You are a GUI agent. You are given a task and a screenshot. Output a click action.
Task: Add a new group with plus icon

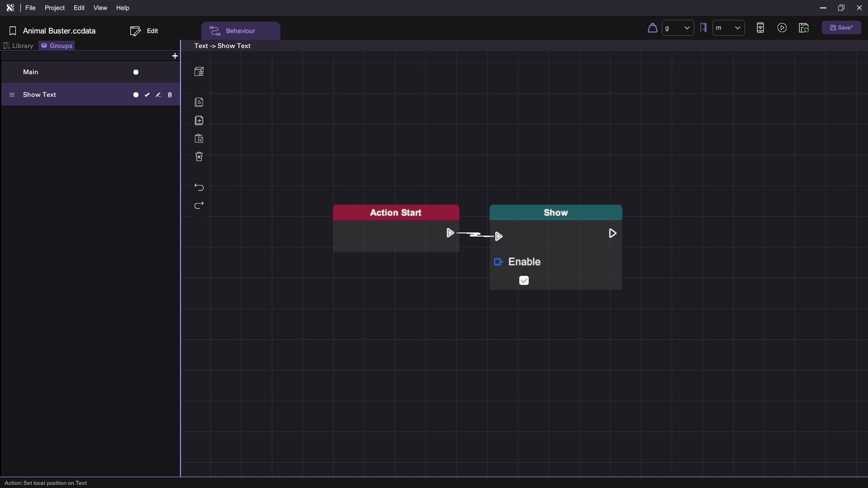pyautogui.click(x=175, y=56)
